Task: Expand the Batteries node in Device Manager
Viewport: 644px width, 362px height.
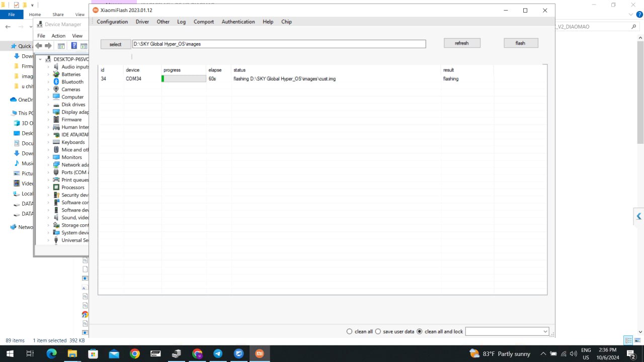Action: 49,74
